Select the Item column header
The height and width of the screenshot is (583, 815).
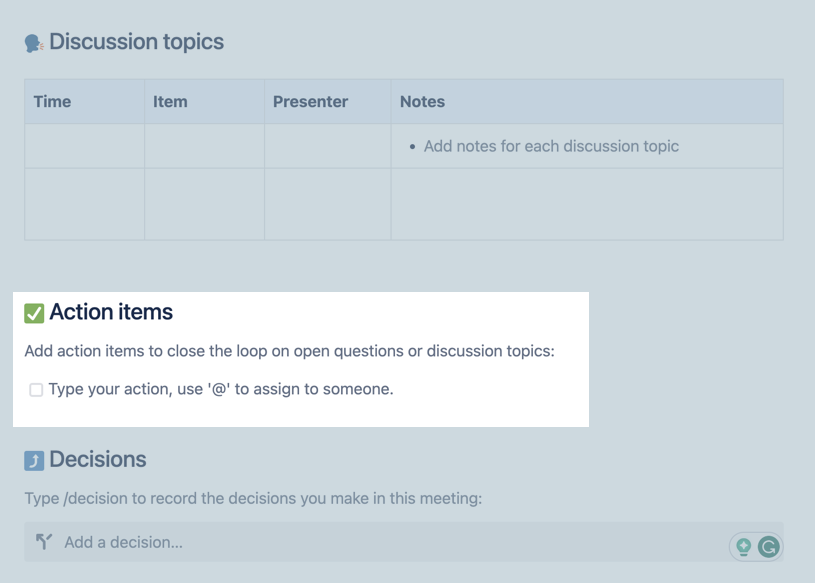click(170, 101)
